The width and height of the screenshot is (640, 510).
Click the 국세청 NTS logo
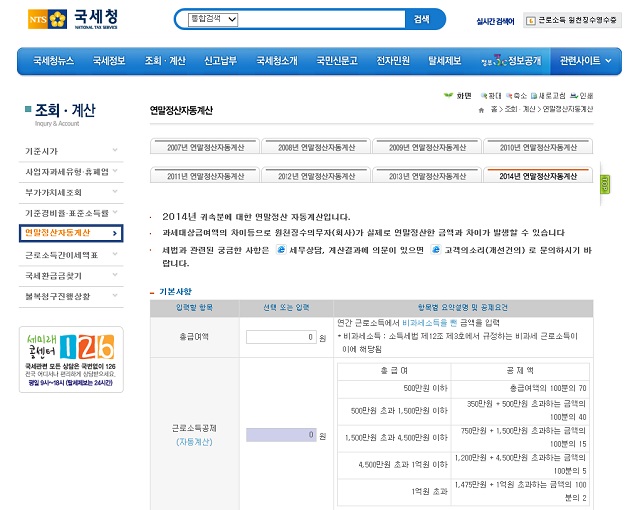(x=78, y=19)
